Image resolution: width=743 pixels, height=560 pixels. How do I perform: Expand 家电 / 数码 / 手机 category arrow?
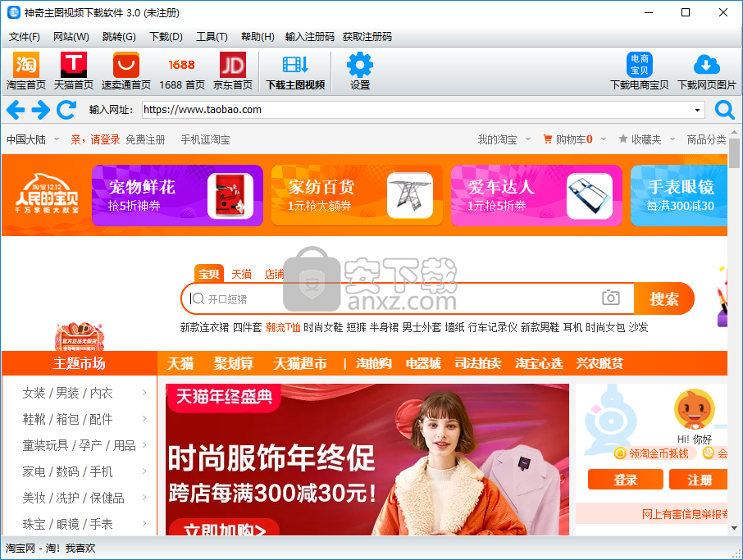click(144, 471)
